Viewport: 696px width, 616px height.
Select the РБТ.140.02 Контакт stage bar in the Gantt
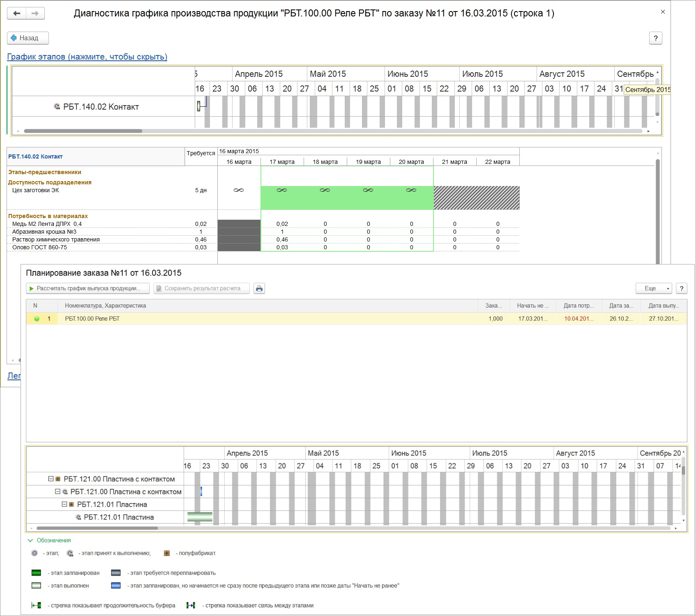pos(199,106)
